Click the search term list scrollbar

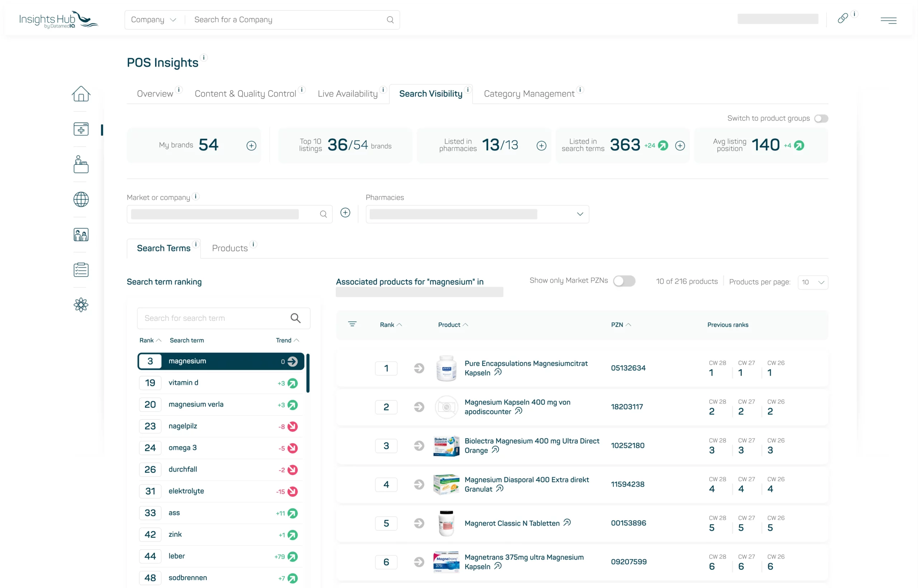(x=308, y=373)
